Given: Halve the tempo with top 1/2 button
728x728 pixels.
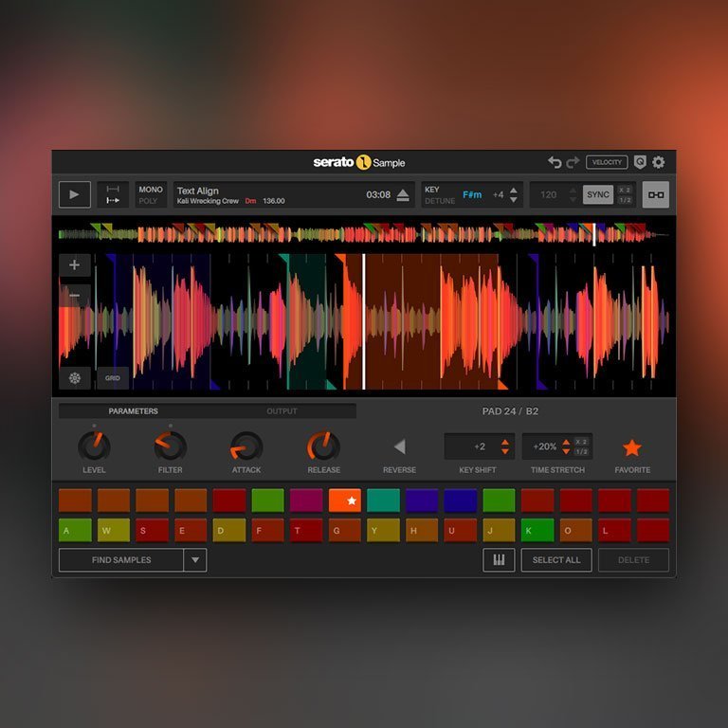Looking at the screenshot, I should point(625,200).
